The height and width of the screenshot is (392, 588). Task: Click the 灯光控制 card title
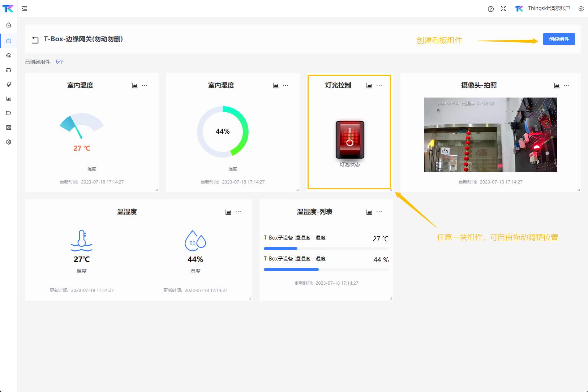coord(338,85)
